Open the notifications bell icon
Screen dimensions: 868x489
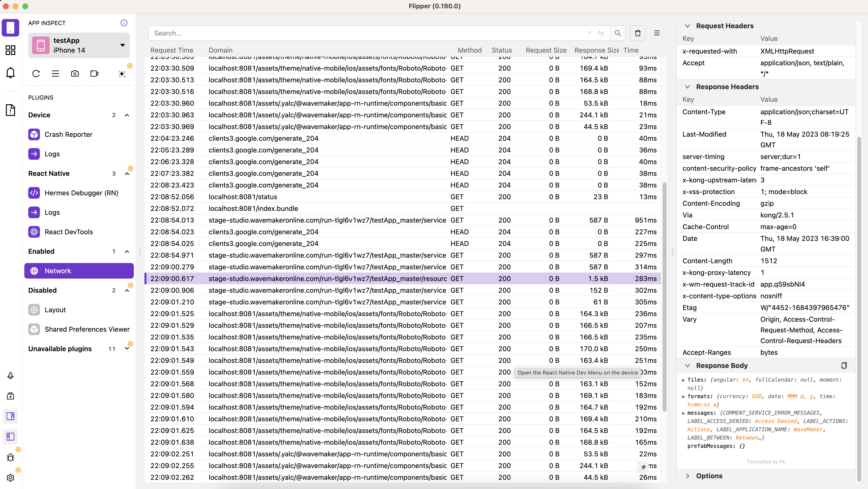click(x=10, y=73)
